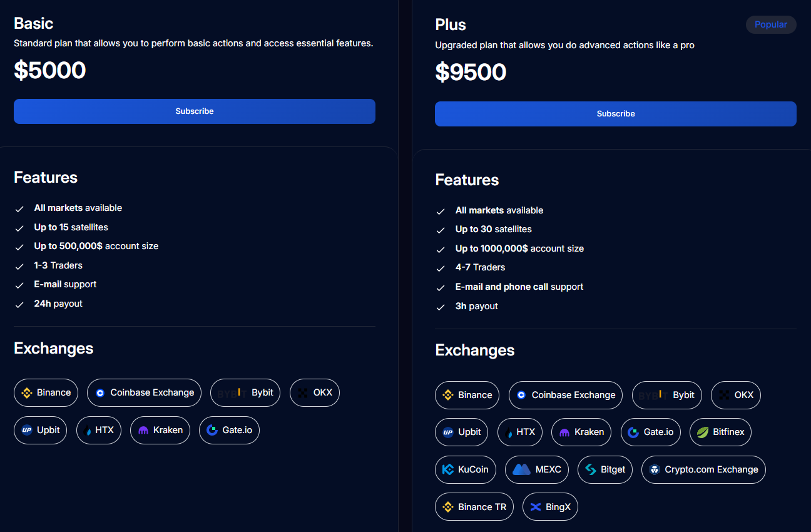This screenshot has width=811, height=532.
Task: Select the Bitfinex leaf logo
Action: [702, 432]
